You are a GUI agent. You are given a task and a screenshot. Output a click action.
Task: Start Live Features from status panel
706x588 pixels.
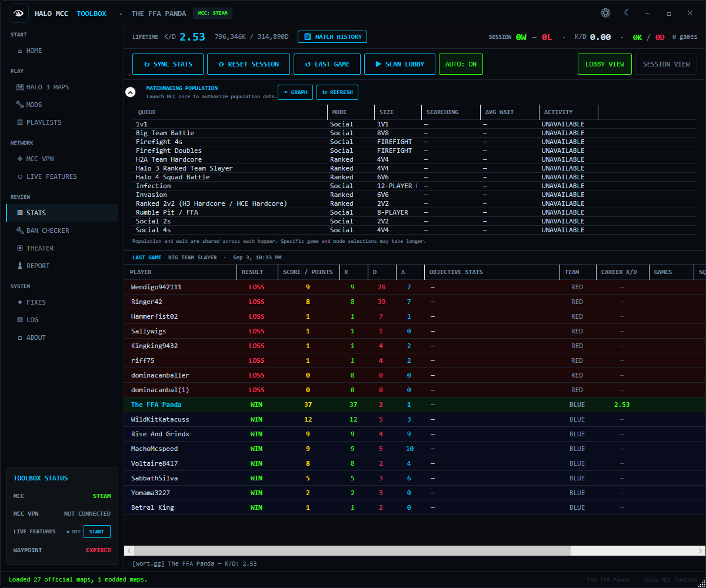[x=96, y=532]
